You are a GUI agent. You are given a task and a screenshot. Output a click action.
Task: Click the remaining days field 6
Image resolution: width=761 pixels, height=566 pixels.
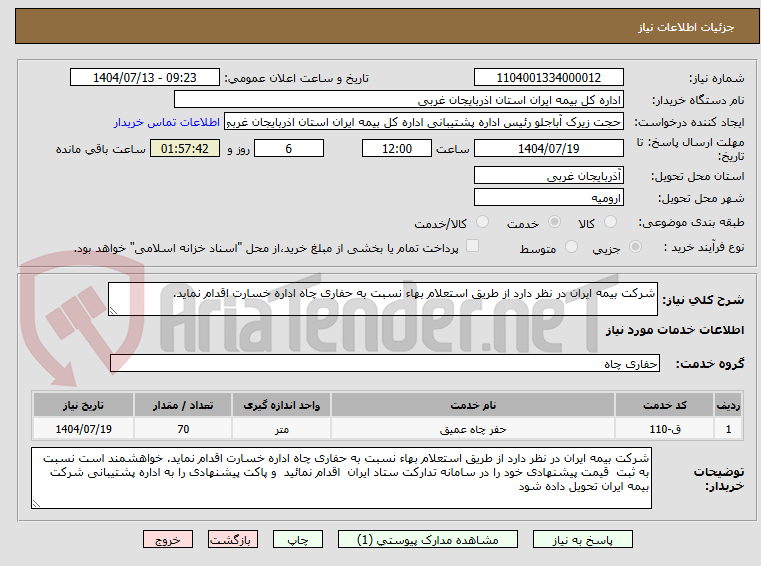pyautogui.click(x=289, y=148)
